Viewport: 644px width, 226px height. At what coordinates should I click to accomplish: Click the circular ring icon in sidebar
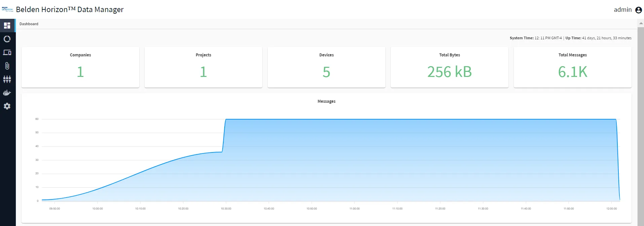(7, 39)
